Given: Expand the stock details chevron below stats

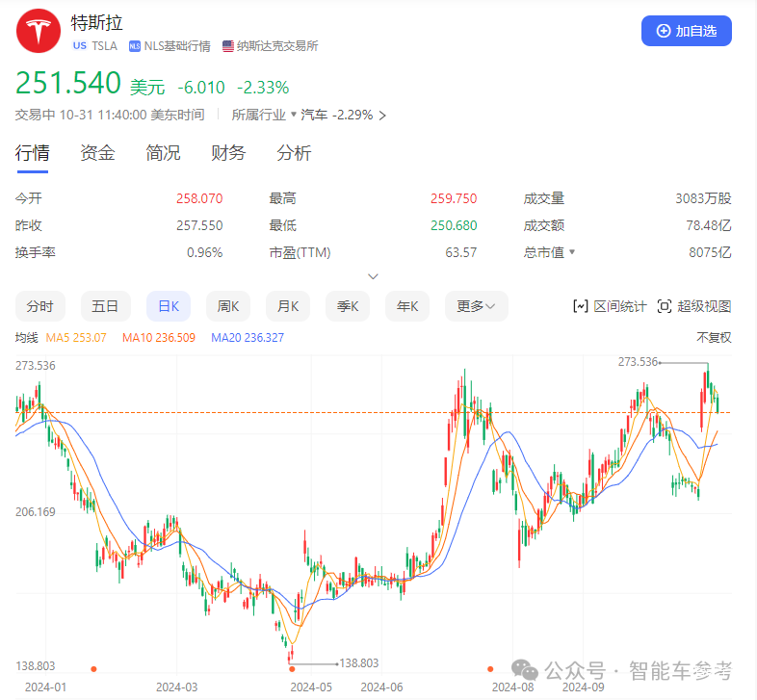Looking at the screenshot, I should click(374, 276).
